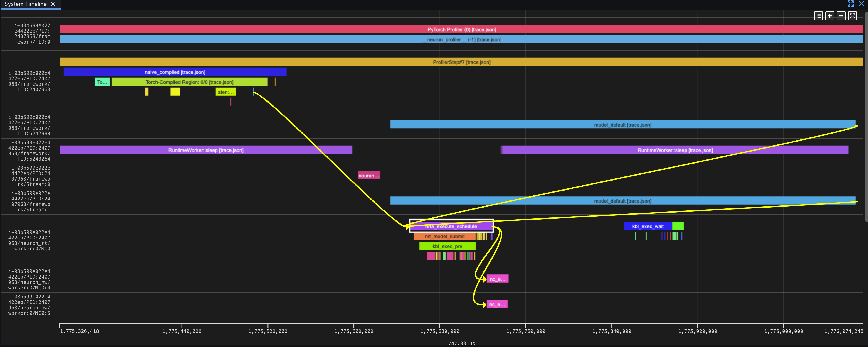Click the 'aten:...' event block
Screen dimensions: 868x347
225,92
